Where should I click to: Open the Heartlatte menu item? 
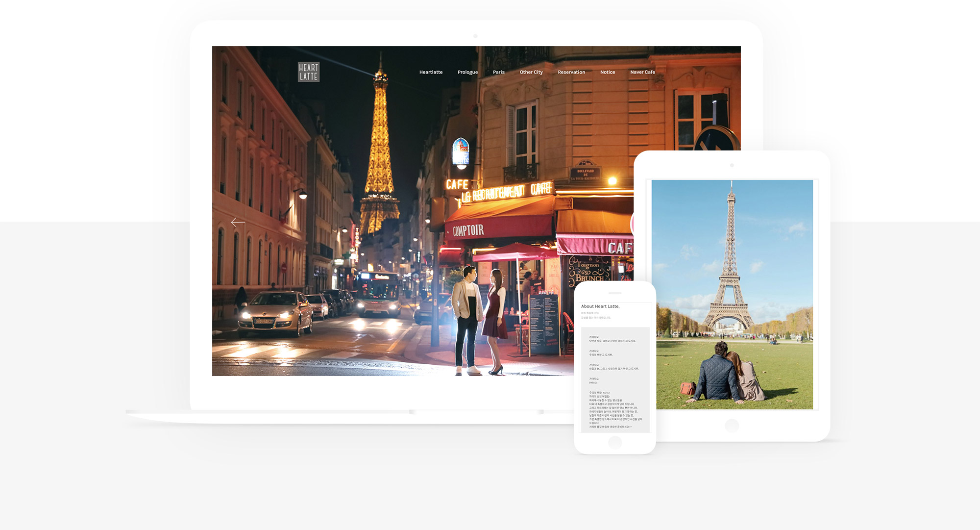[431, 72]
